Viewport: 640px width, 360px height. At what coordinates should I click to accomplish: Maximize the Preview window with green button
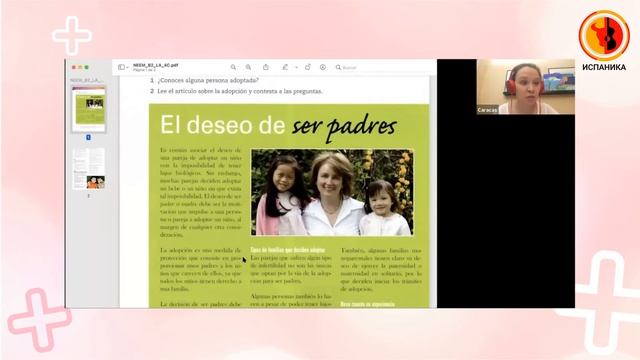[x=87, y=67]
